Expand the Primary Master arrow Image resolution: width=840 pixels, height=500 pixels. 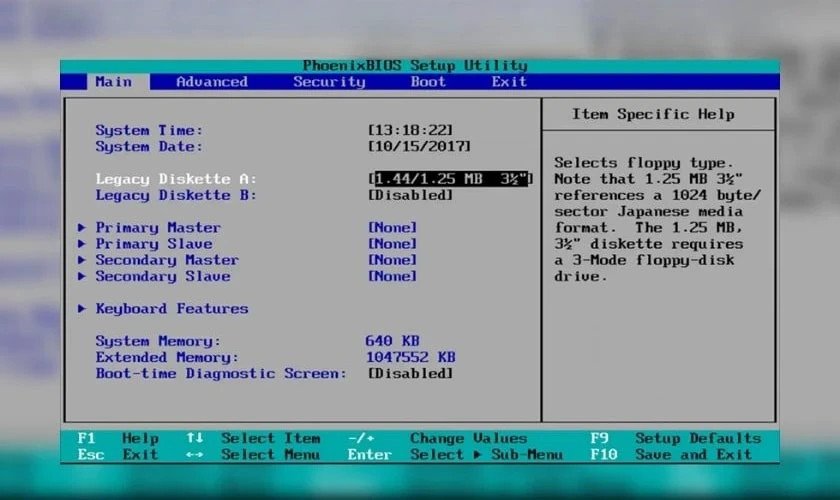(81, 228)
